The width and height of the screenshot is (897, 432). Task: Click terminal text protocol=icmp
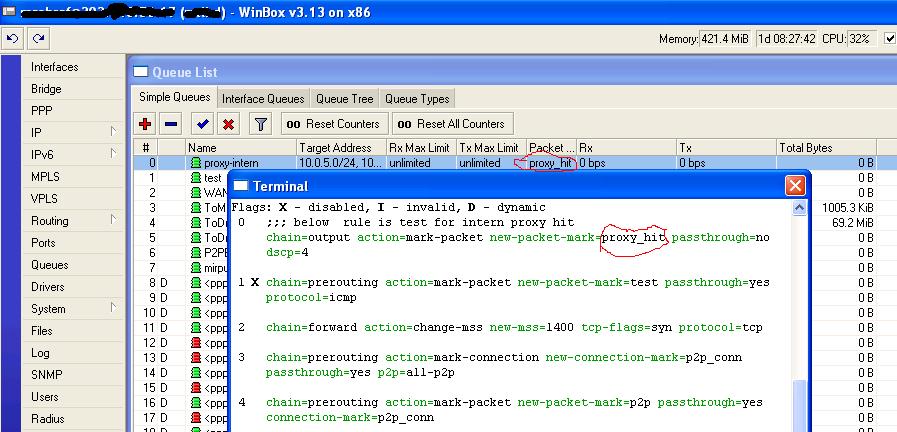click(311, 298)
